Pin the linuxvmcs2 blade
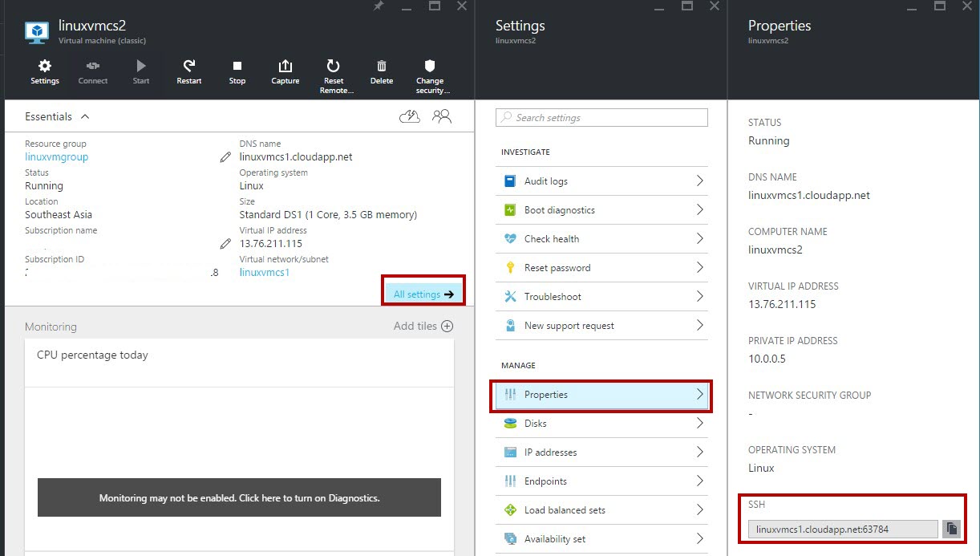Image resolution: width=980 pixels, height=556 pixels. tap(379, 6)
